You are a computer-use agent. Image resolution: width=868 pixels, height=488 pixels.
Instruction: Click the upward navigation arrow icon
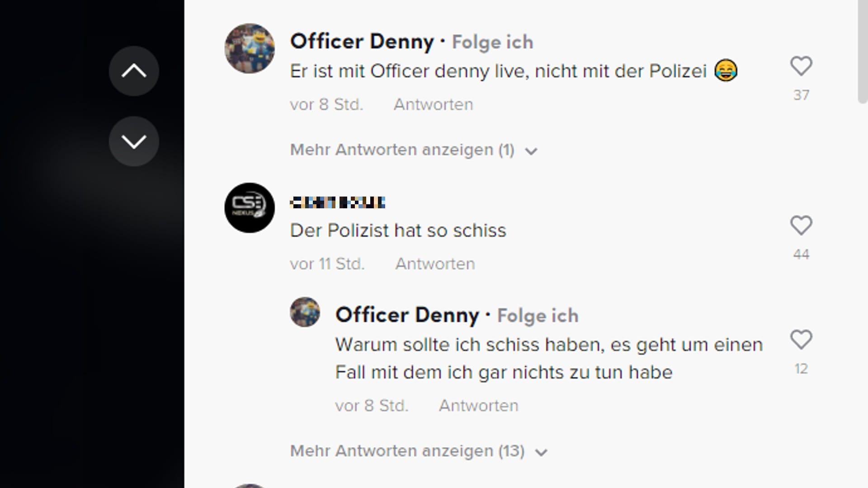133,71
